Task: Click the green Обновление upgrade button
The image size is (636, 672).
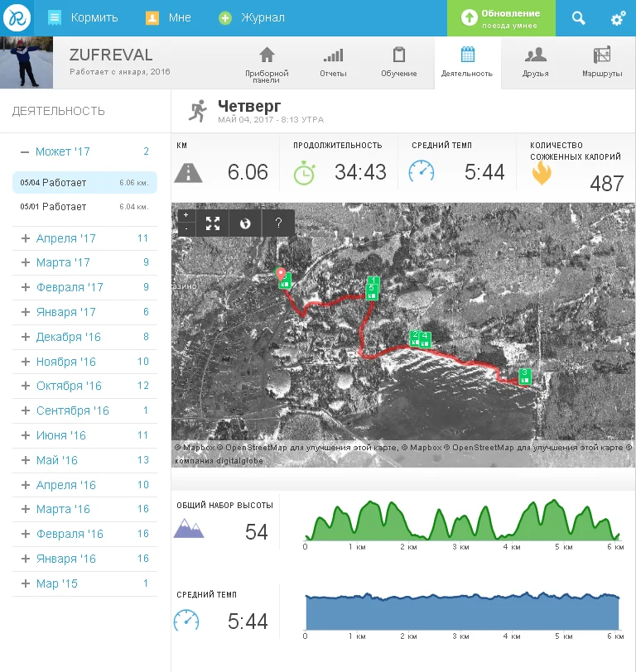Action: tap(501, 18)
